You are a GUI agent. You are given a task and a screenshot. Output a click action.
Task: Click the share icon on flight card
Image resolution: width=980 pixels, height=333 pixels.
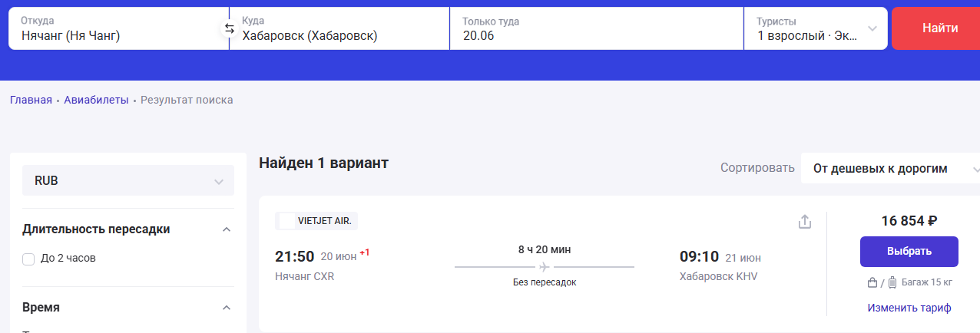[x=805, y=222]
